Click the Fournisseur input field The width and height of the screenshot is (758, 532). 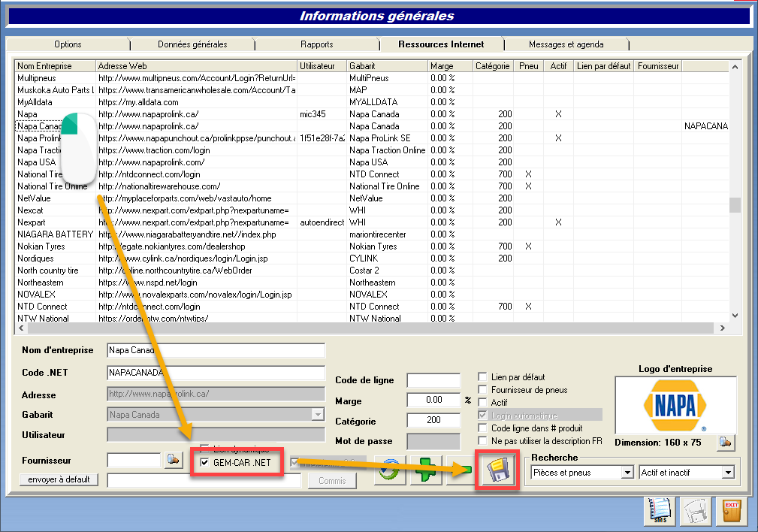tap(134, 460)
